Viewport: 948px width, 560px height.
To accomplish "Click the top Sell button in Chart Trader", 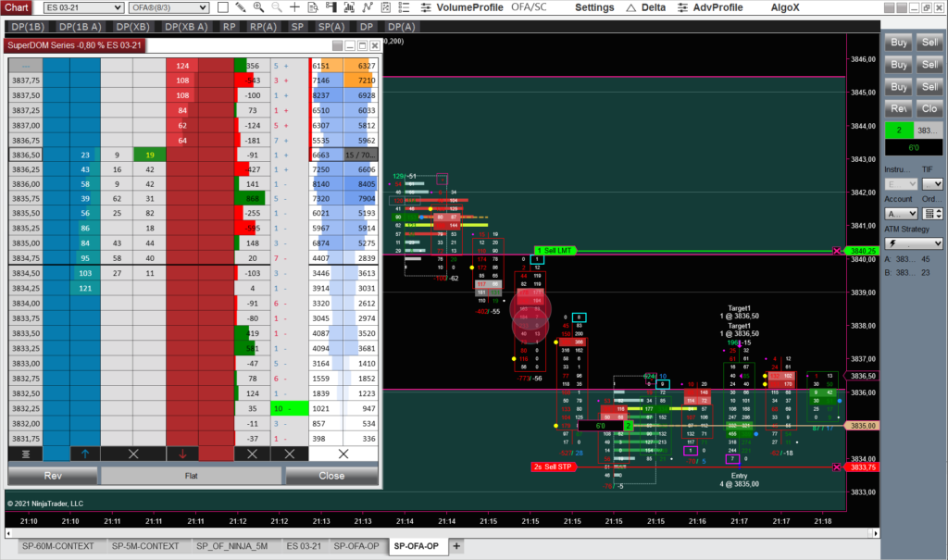I will point(929,43).
